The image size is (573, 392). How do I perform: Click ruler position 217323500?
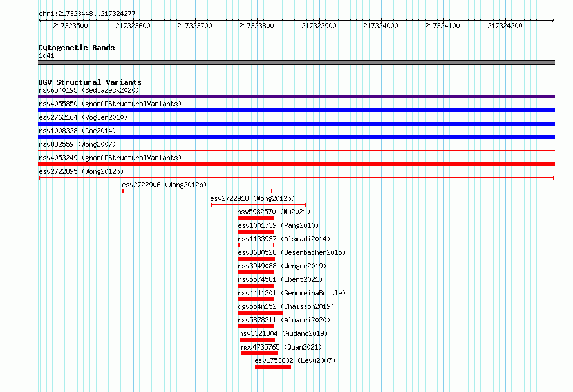71,26
